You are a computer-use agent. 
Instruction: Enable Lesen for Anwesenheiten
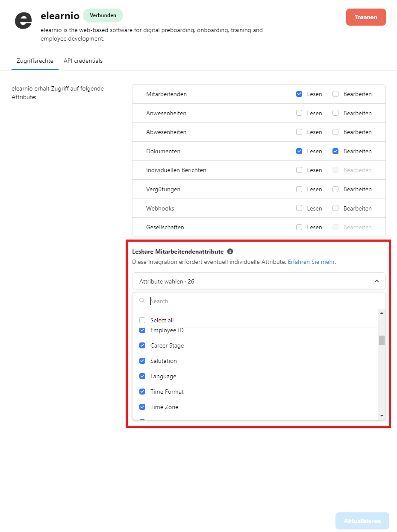click(299, 113)
